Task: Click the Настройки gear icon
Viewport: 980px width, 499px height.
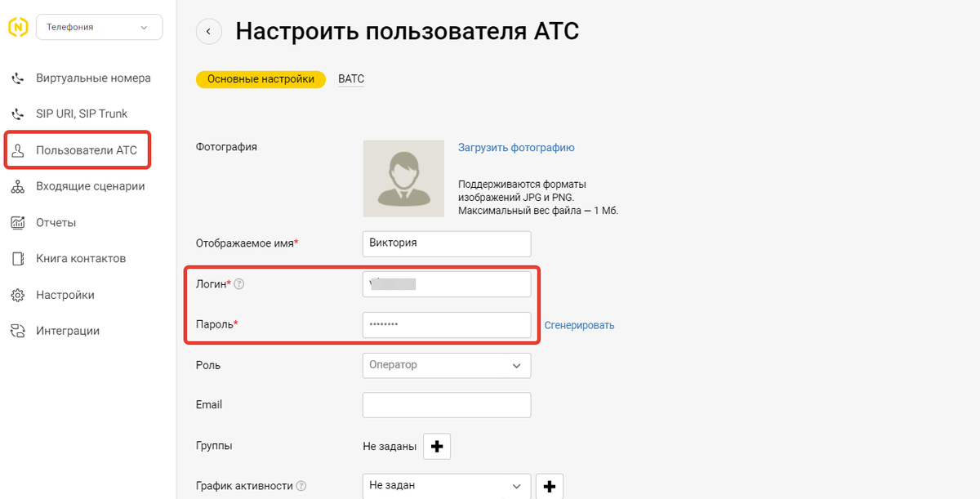Action: (x=18, y=295)
